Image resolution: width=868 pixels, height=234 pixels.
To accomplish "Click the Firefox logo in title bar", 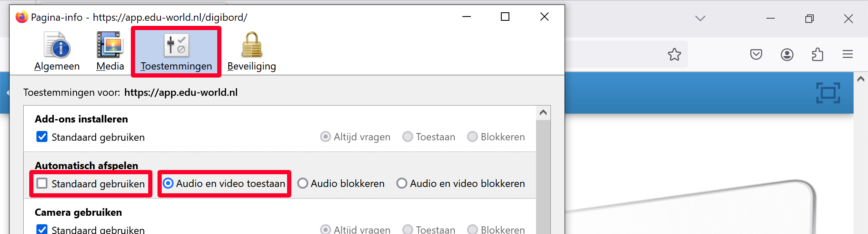I will [22, 17].
